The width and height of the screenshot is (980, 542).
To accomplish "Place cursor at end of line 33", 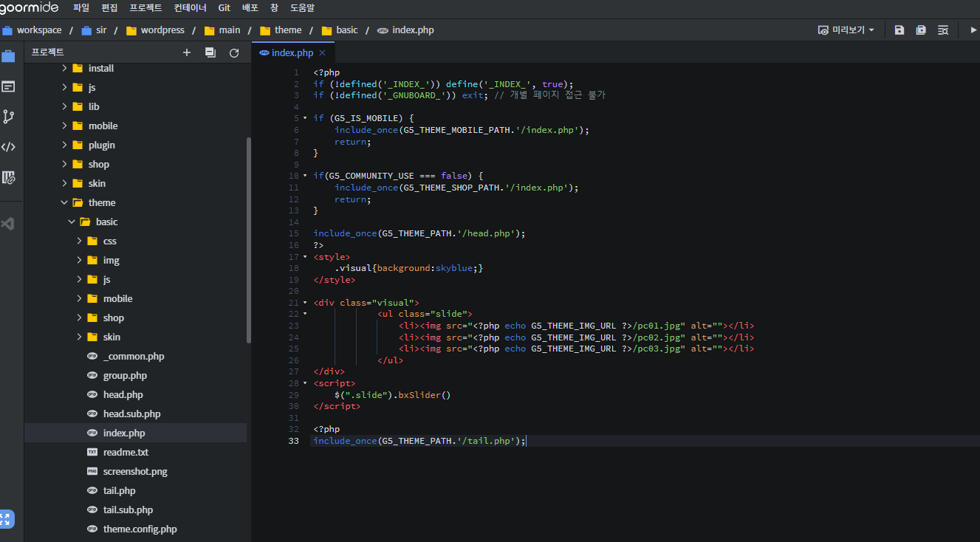I will click(527, 441).
